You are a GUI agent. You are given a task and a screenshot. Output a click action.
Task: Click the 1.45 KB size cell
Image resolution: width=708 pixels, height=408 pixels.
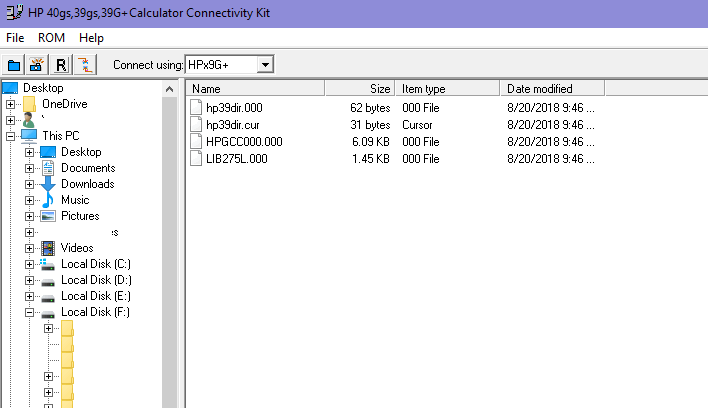371,159
